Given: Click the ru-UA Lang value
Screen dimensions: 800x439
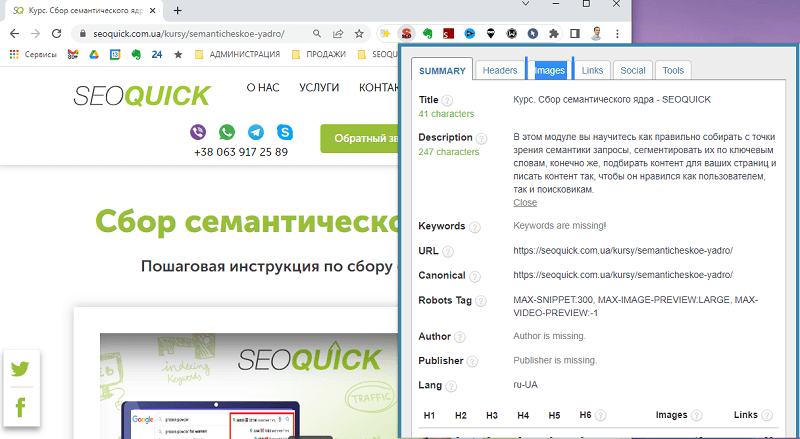Looking at the screenshot, I should click(x=526, y=385).
